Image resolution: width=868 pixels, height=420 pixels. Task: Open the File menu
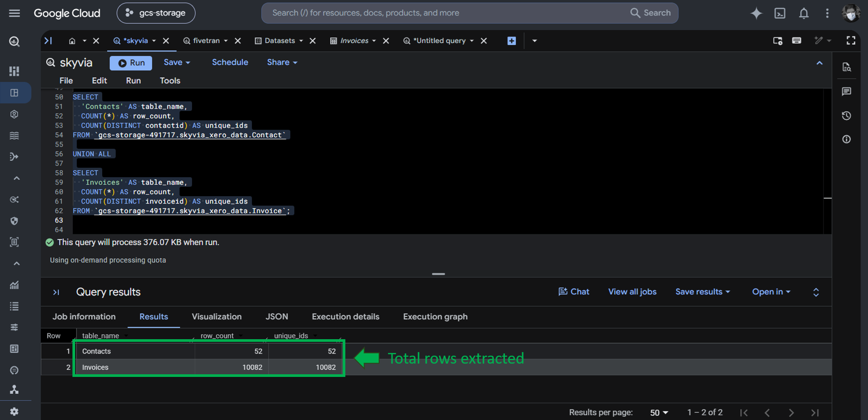[x=66, y=81]
